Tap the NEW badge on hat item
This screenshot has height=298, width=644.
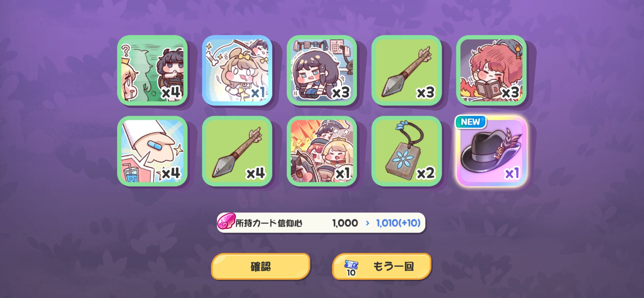pyautogui.click(x=470, y=122)
